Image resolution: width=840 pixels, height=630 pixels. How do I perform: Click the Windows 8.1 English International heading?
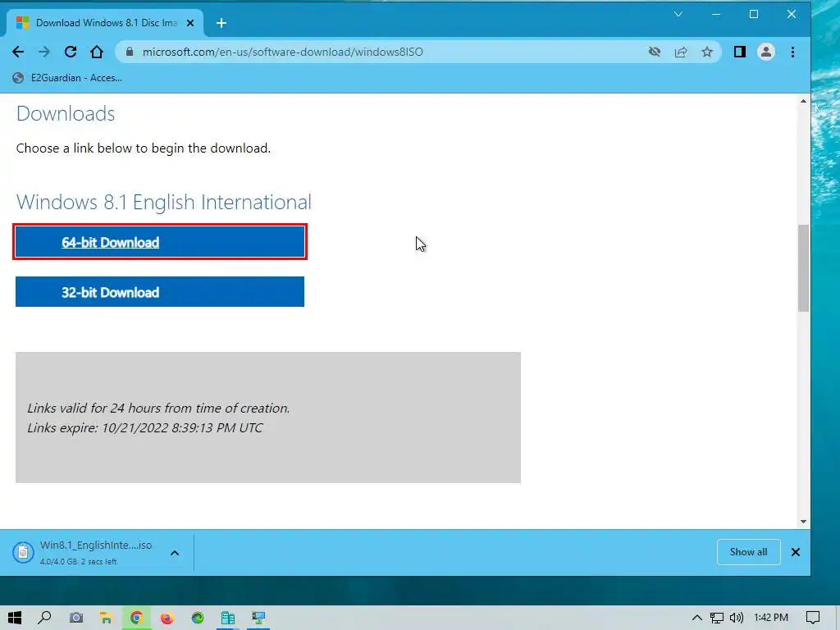point(164,202)
